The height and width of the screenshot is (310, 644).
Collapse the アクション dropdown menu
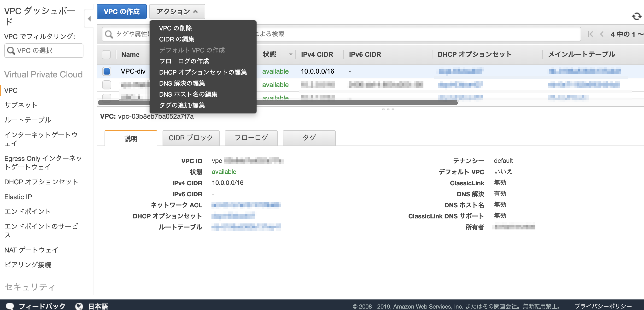177,12
